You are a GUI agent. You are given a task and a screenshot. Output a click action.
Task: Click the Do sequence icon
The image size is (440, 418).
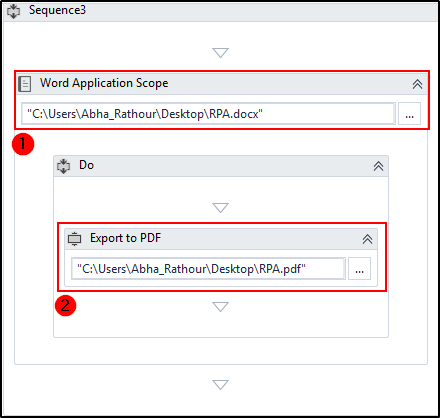pyautogui.click(x=63, y=166)
